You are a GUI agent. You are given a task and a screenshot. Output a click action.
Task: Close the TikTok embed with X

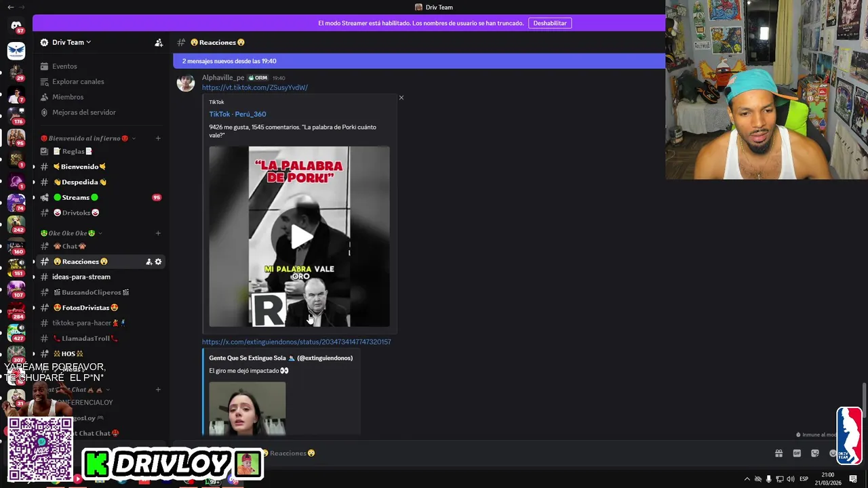point(401,98)
